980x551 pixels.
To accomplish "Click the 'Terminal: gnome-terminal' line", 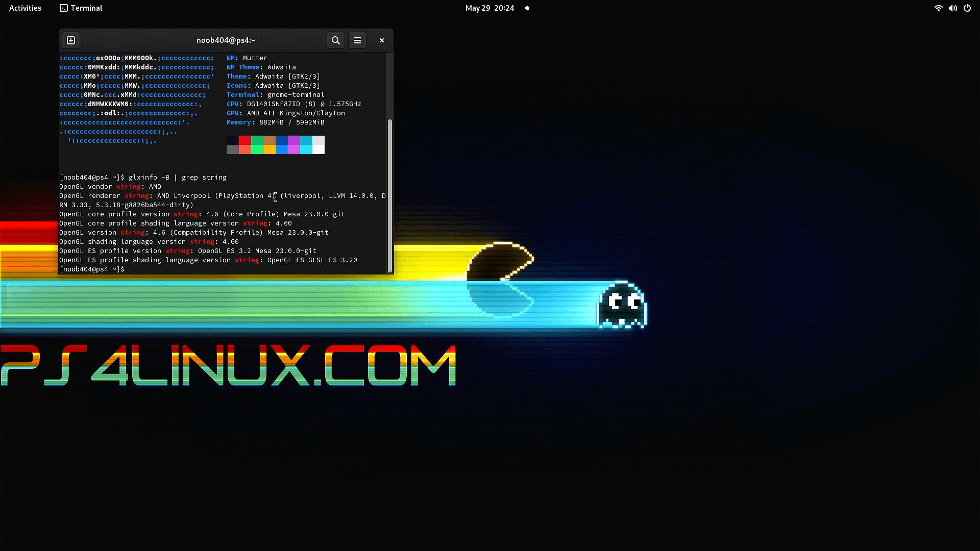I will 275,95.
